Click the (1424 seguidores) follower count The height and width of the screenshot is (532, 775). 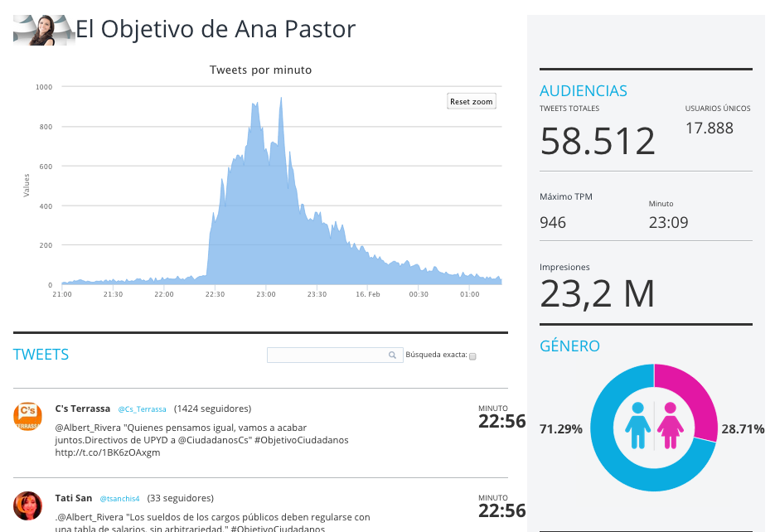(x=212, y=409)
